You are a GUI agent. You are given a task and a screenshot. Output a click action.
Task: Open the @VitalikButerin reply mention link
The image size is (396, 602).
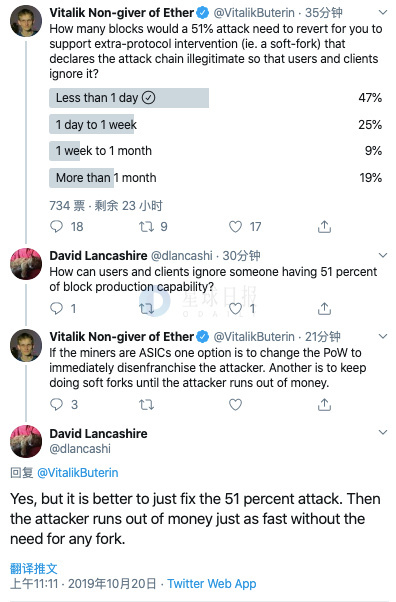(78, 473)
